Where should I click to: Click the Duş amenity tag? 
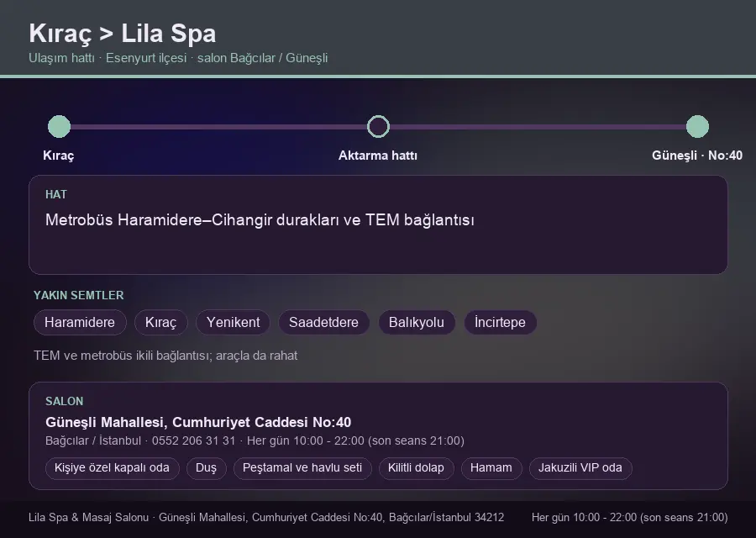point(206,468)
